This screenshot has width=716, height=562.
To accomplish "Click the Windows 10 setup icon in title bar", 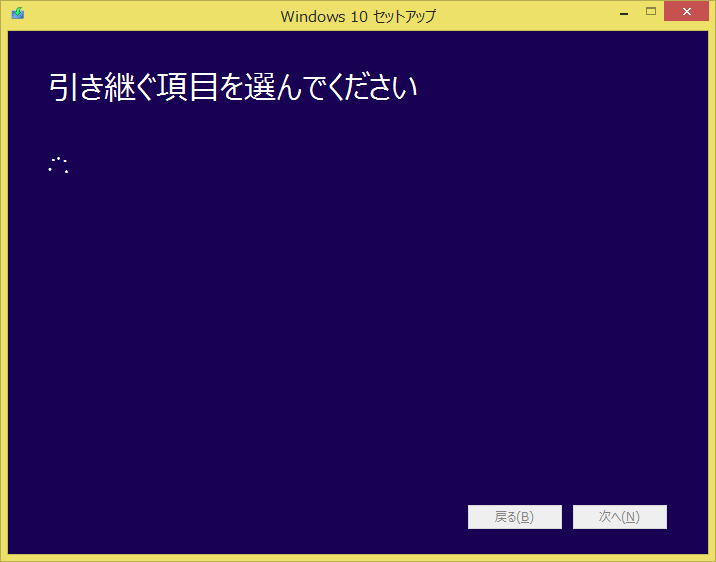I will point(18,13).
